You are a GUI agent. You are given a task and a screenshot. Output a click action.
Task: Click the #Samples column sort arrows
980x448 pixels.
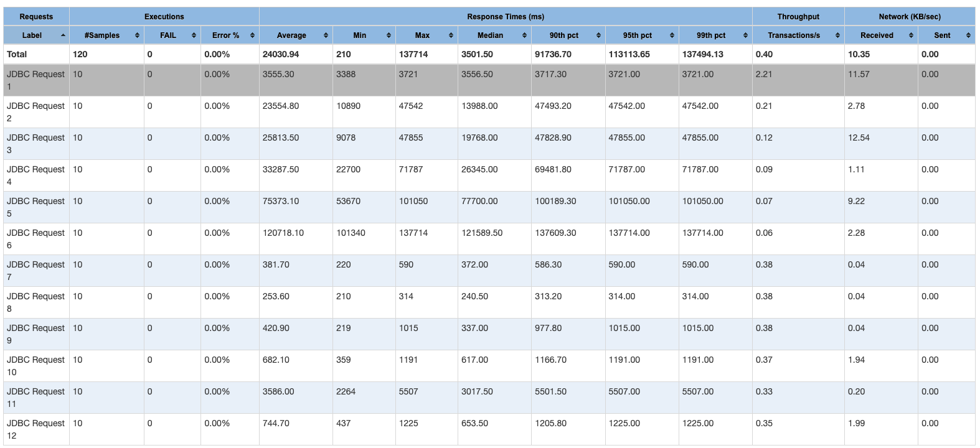[137, 35]
